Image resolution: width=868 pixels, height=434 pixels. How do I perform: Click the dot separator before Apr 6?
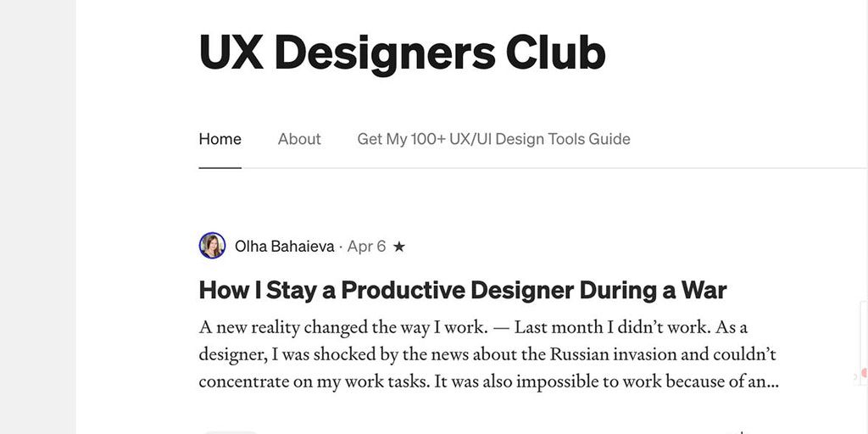click(341, 247)
